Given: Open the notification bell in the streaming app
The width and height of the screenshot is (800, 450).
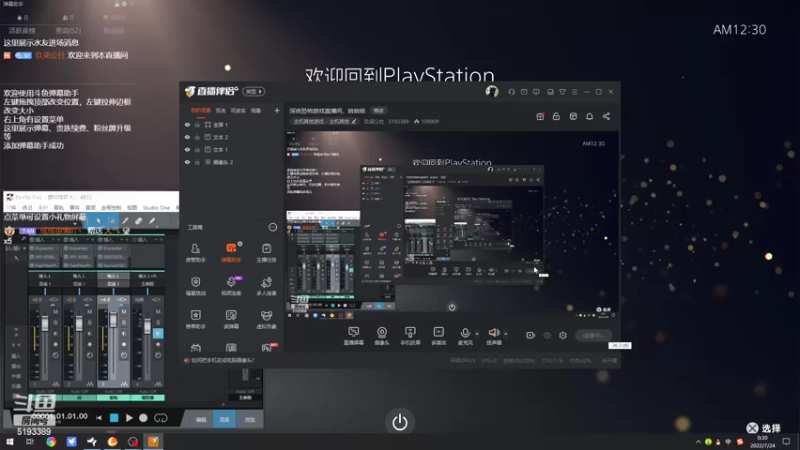Looking at the screenshot, I should [589, 116].
